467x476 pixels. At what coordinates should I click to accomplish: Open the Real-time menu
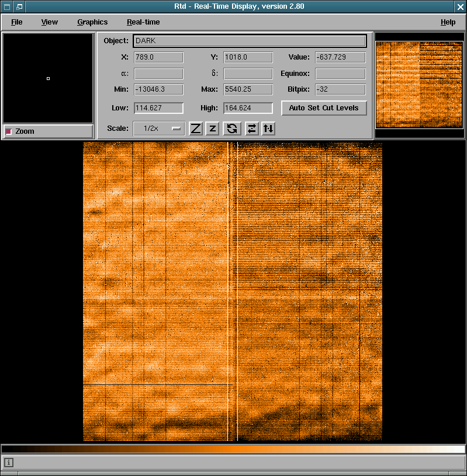143,22
